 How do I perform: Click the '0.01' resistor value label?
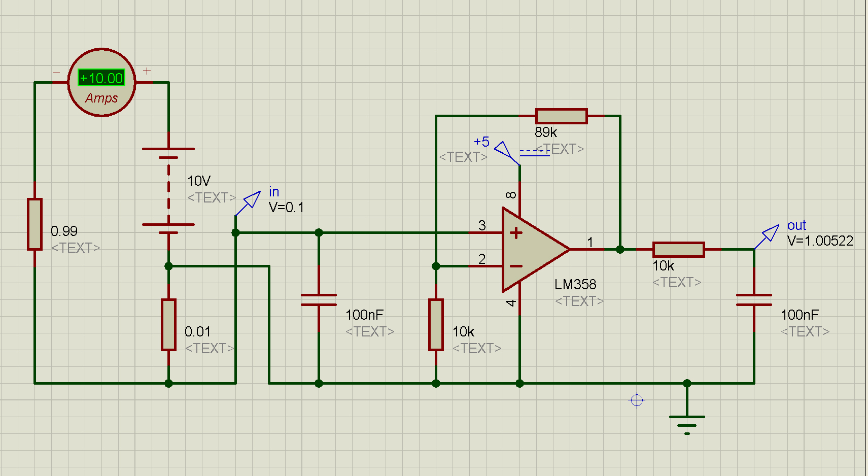(197, 332)
